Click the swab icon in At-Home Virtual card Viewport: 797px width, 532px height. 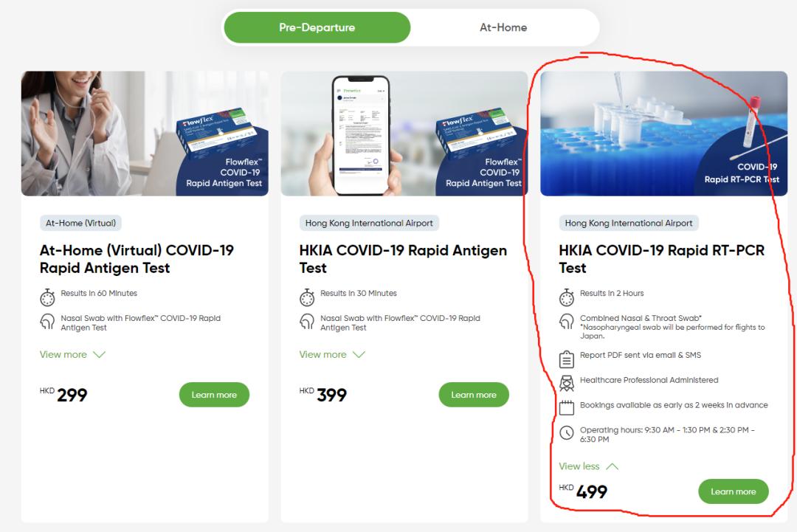point(47,322)
